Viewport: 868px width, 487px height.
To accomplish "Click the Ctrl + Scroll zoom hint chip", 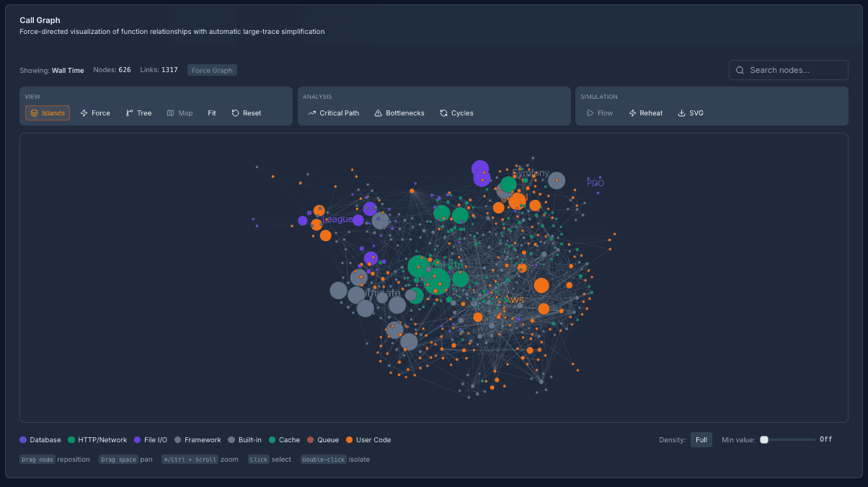I will pos(190,459).
